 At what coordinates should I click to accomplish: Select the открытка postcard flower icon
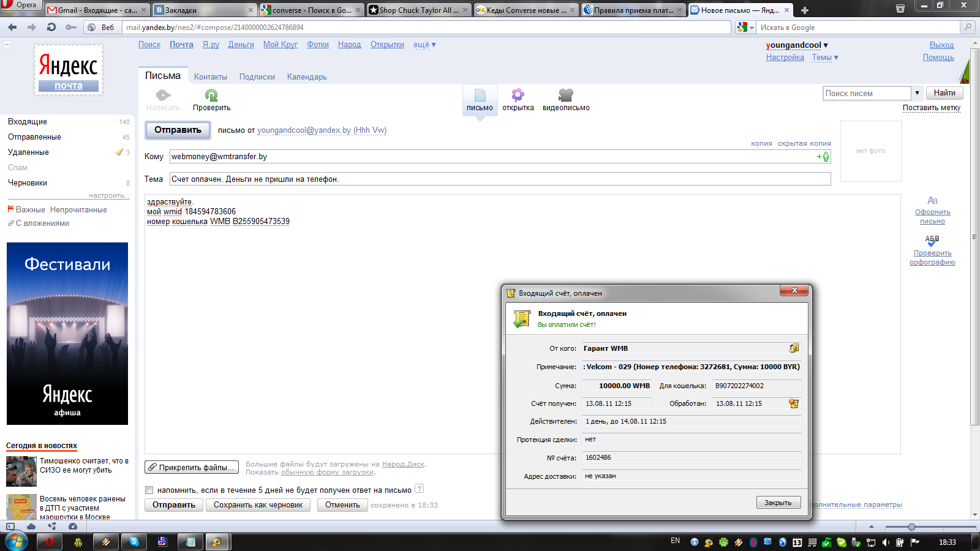point(518,95)
